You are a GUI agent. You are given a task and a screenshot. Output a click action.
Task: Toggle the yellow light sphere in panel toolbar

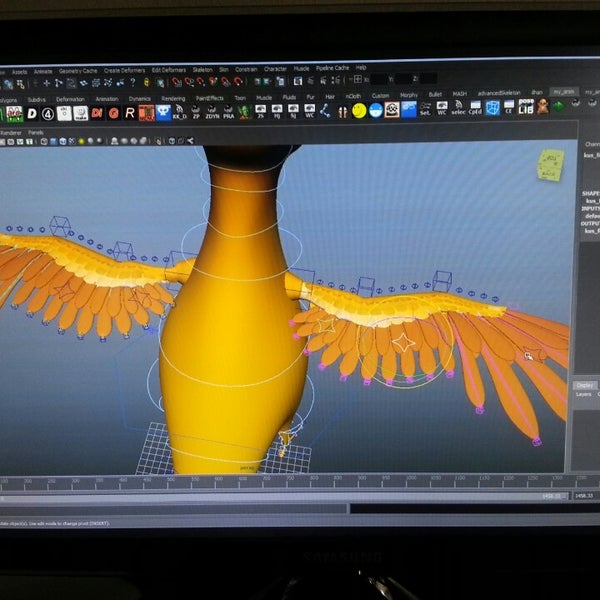pos(81,142)
